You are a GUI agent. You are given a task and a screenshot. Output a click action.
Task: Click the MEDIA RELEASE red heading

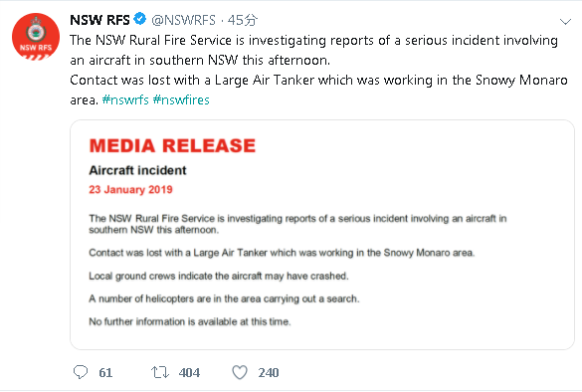(172, 145)
